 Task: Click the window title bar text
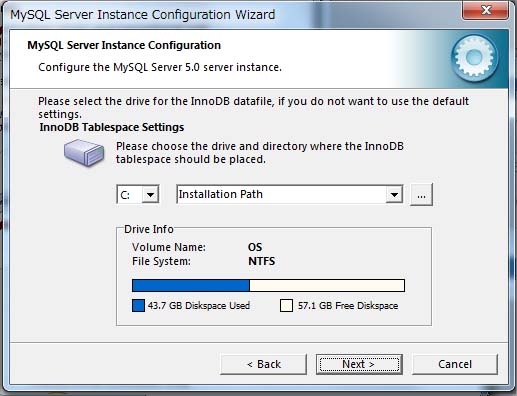143,15
